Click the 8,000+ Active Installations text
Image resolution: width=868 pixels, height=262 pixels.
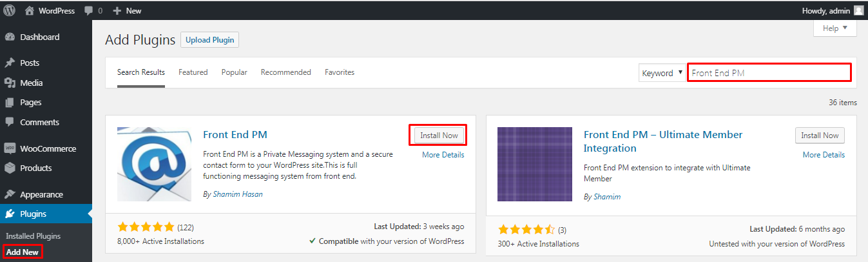tap(161, 241)
